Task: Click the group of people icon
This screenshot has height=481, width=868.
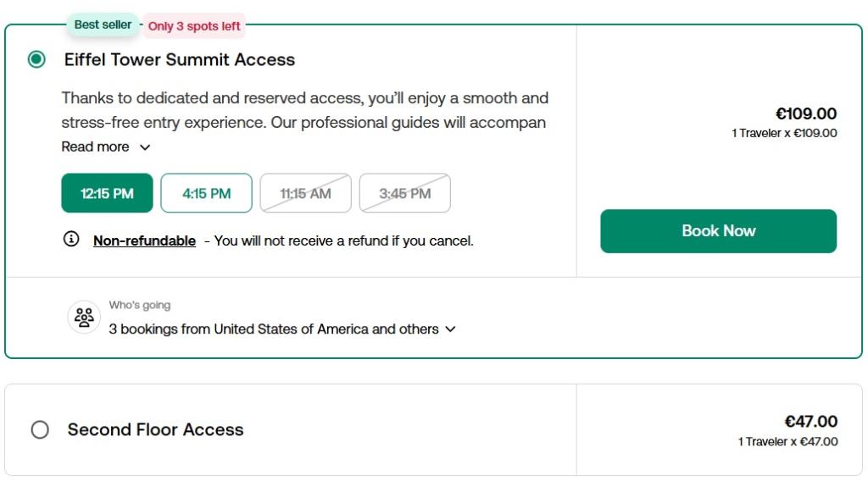Action: click(84, 318)
